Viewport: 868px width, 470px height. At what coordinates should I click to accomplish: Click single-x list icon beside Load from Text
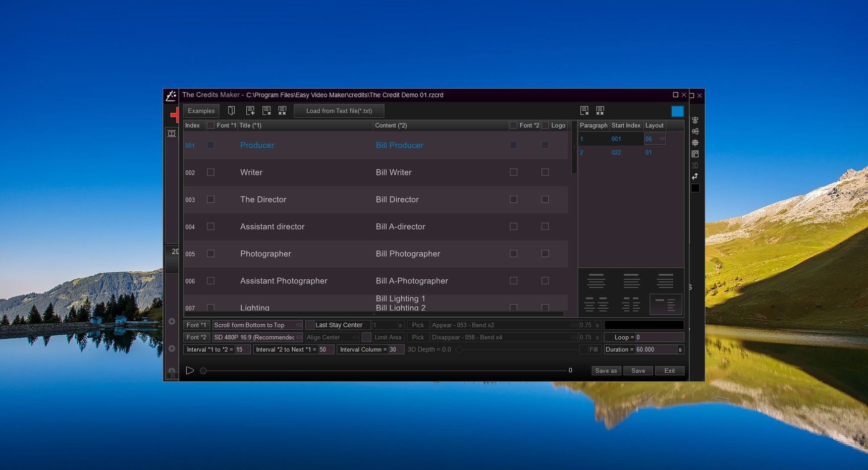click(x=266, y=110)
